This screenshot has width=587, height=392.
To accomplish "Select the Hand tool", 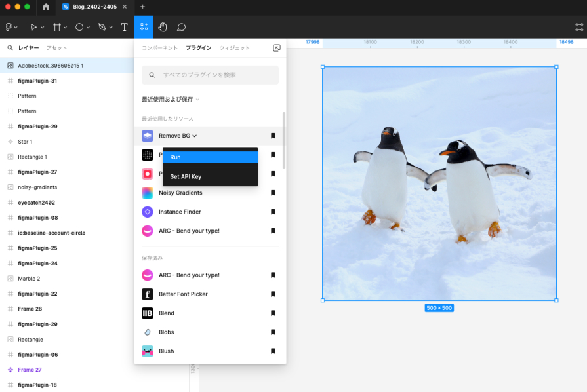I will (163, 27).
